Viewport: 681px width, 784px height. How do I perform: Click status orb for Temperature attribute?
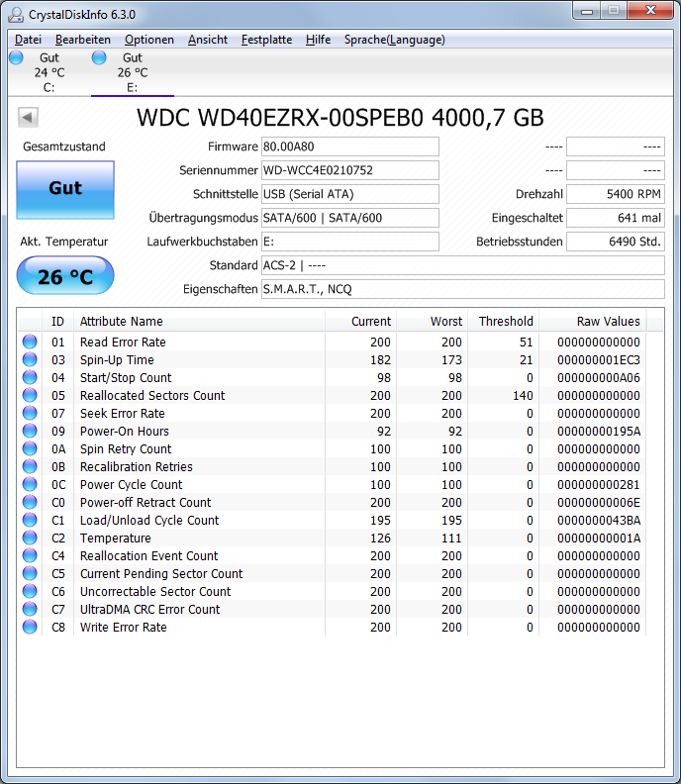tap(30, 538)
